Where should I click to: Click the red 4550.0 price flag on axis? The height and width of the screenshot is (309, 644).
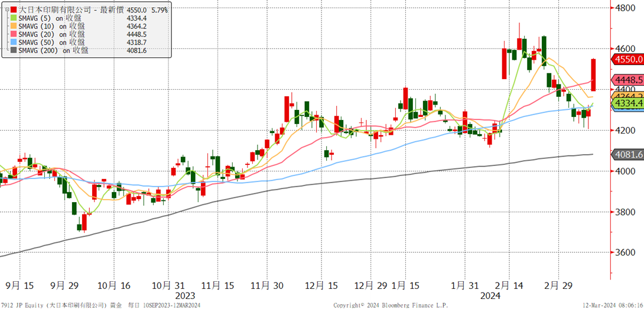628,60
